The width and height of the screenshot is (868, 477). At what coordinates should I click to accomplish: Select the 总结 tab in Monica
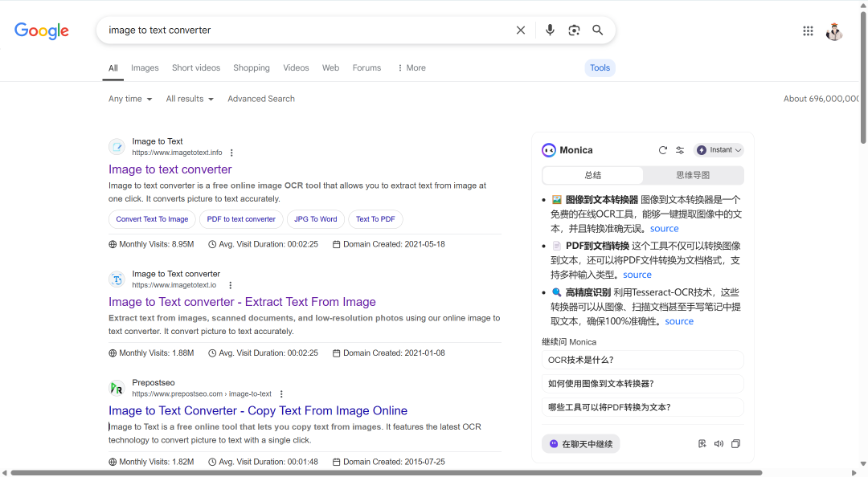[x=593, y=175]
